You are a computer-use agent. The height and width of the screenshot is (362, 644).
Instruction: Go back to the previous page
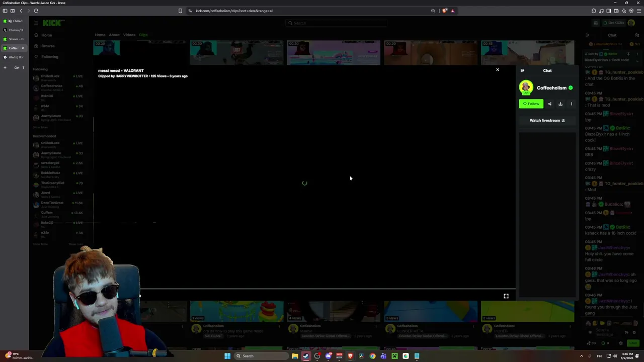tap(21, 11)
